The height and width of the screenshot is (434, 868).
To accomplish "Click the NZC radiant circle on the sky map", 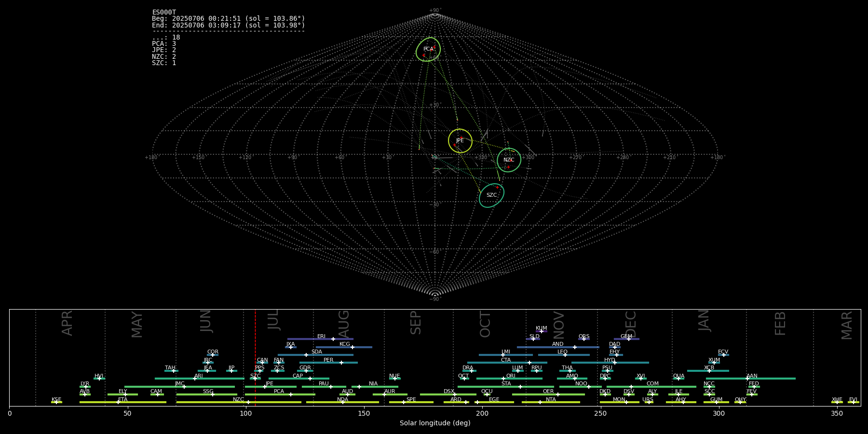I will [509, 160].
